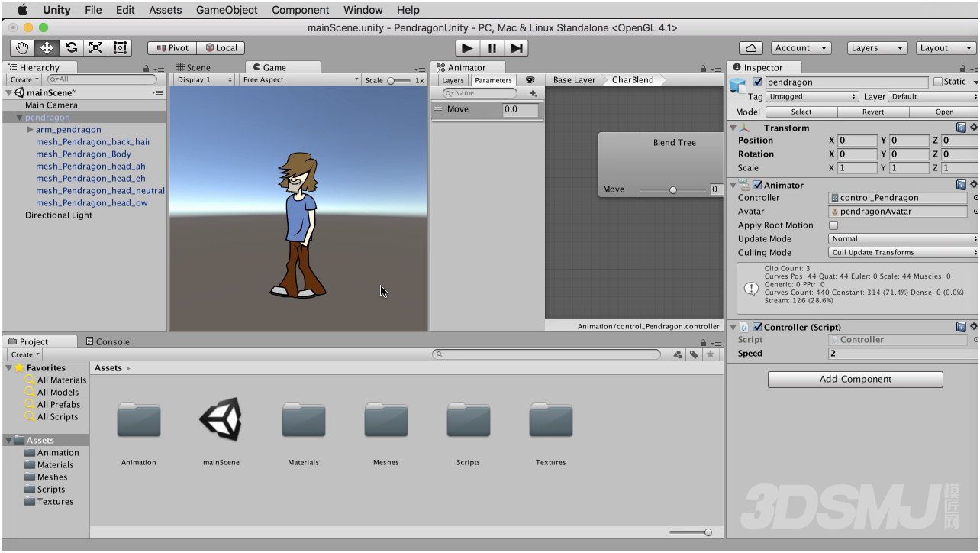
Task: Open Update Mode Normal dropdown
Action: pyautogui.click(x=903, y=239)
